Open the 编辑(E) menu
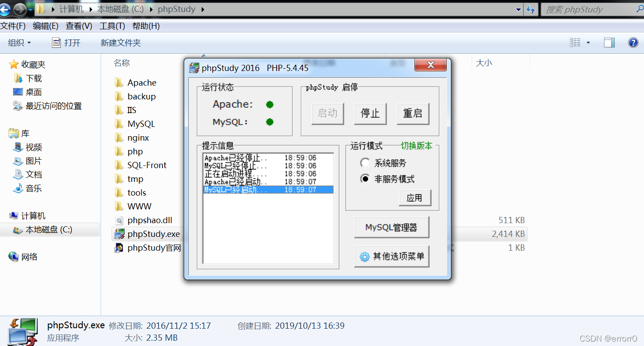 [46, 26]
